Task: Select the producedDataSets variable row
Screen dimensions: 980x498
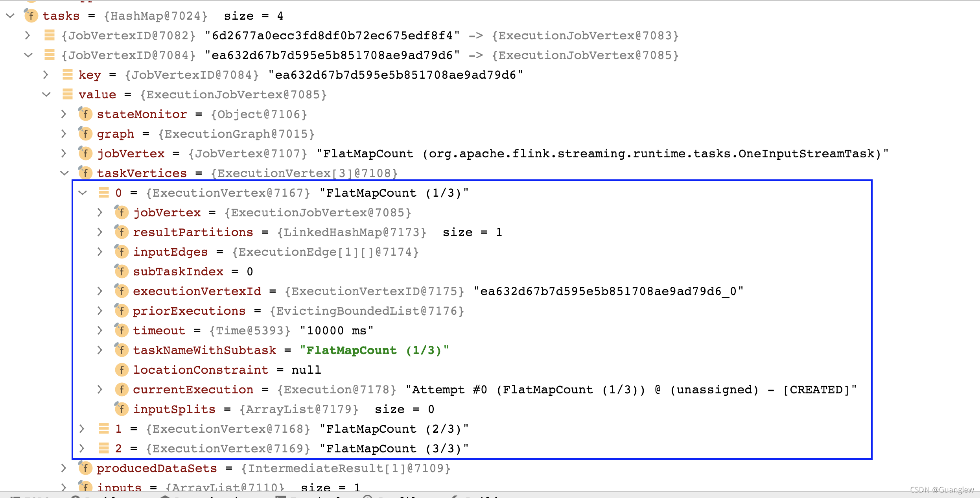Action: [x=157, y=468]
